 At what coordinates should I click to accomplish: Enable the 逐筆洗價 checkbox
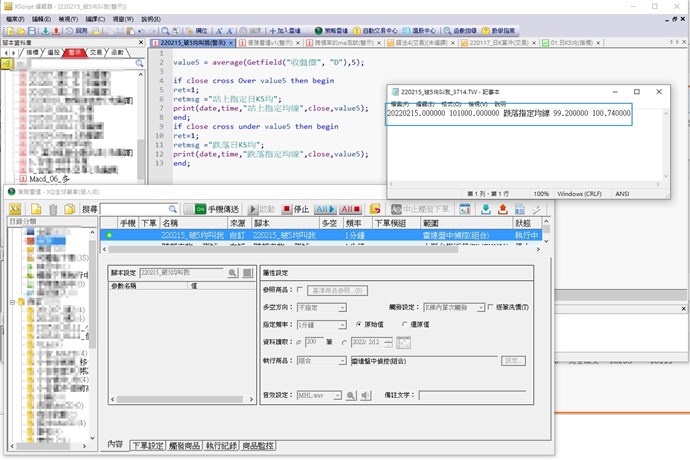489,307
